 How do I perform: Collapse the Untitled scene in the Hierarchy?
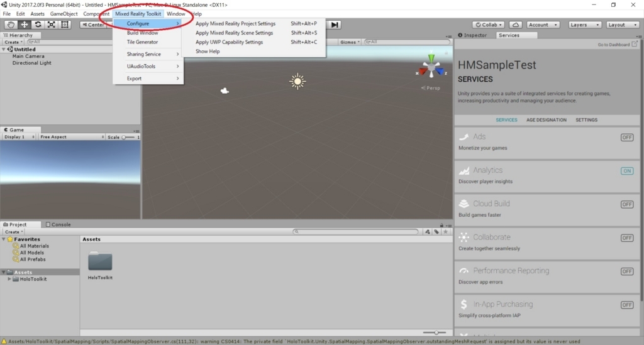click(4, 49)
